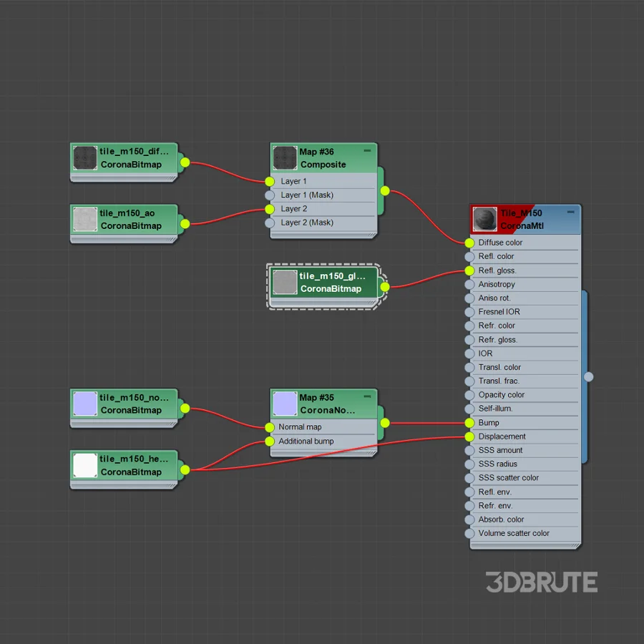Click the SSS amount input socket
This screenshot has height=644, width=644.
pyautogui.click(x=469, y=450)
